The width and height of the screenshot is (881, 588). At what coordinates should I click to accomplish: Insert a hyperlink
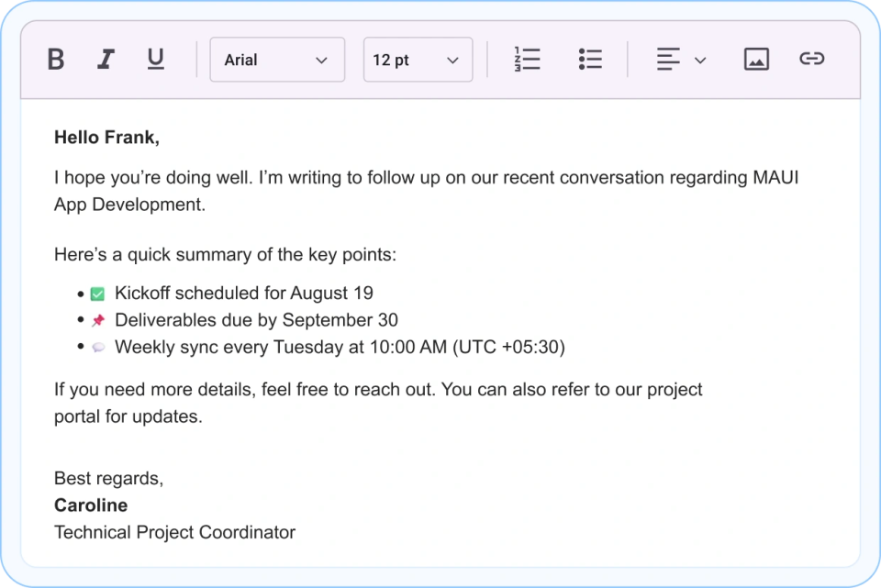[811, 58]
